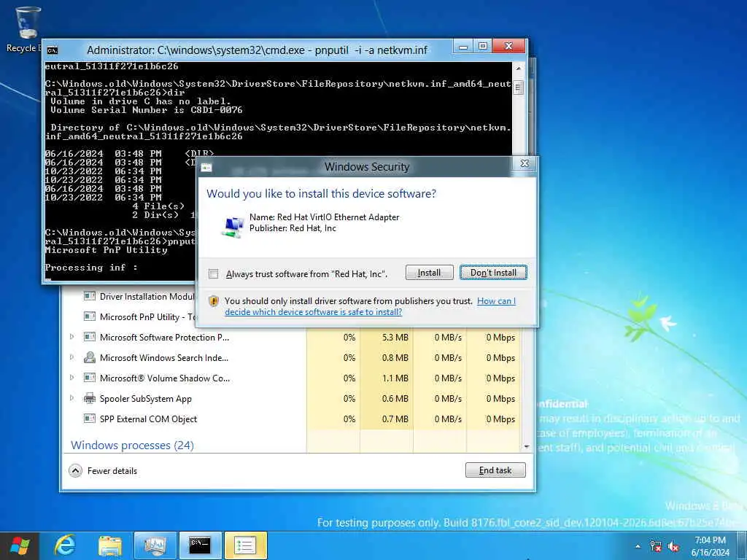Click Windows processes (24) group header
Screen dimensions: 747x560
tap(133, 446)
